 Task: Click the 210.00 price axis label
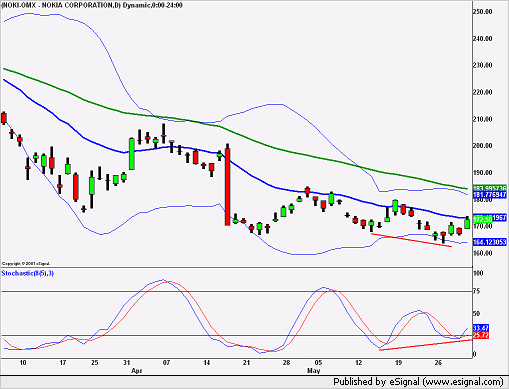(x=483, y=119)
